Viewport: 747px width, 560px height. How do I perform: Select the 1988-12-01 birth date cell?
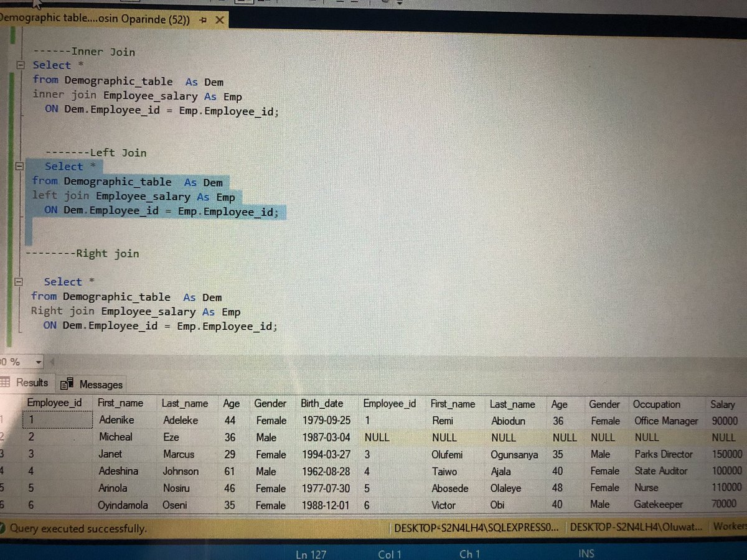coord(326,505)
